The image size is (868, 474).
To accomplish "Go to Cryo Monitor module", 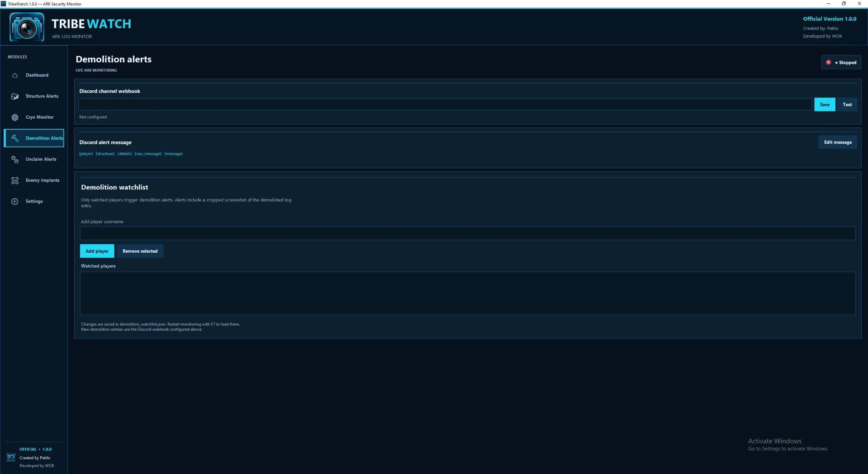I will pos(39,117).
